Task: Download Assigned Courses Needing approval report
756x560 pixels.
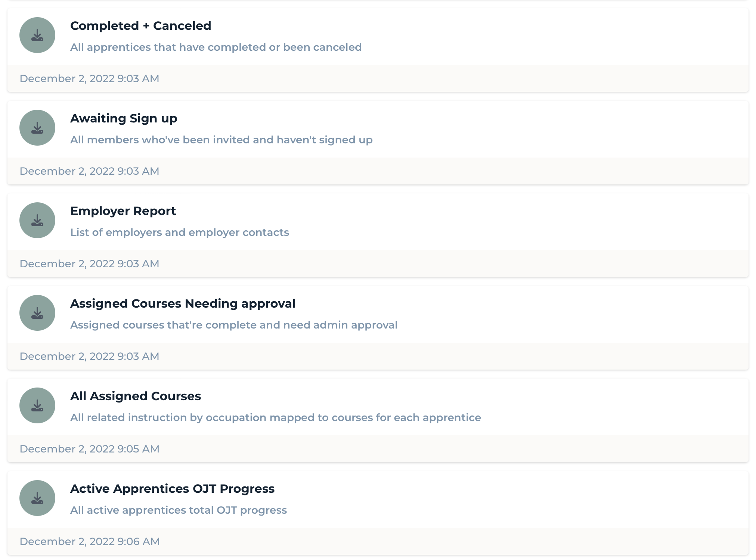Action: (37, 313)
